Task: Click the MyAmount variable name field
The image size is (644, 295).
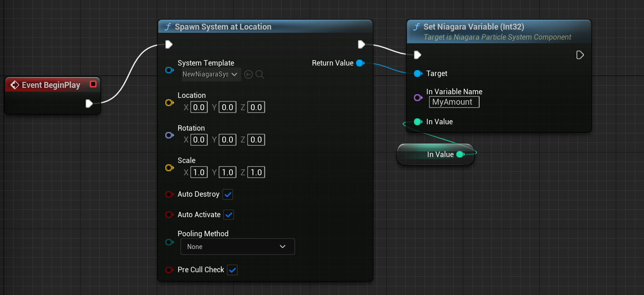Action: pos(454,102)
